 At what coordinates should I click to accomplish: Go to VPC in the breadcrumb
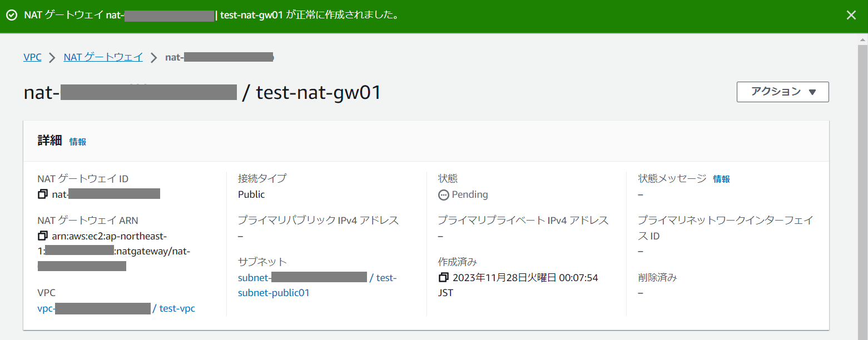32,57
